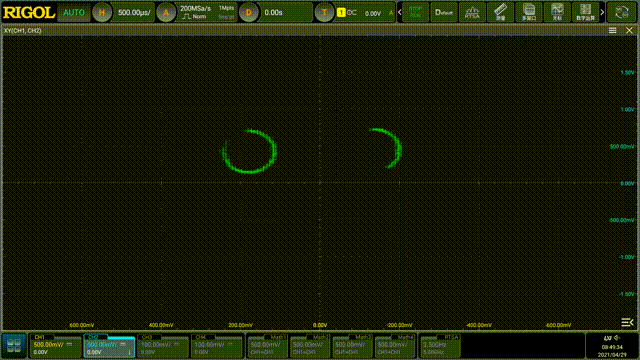Screen dimensions: 640x360
Task: Toggle the CH4 channel label
Action: click(201, 337)
